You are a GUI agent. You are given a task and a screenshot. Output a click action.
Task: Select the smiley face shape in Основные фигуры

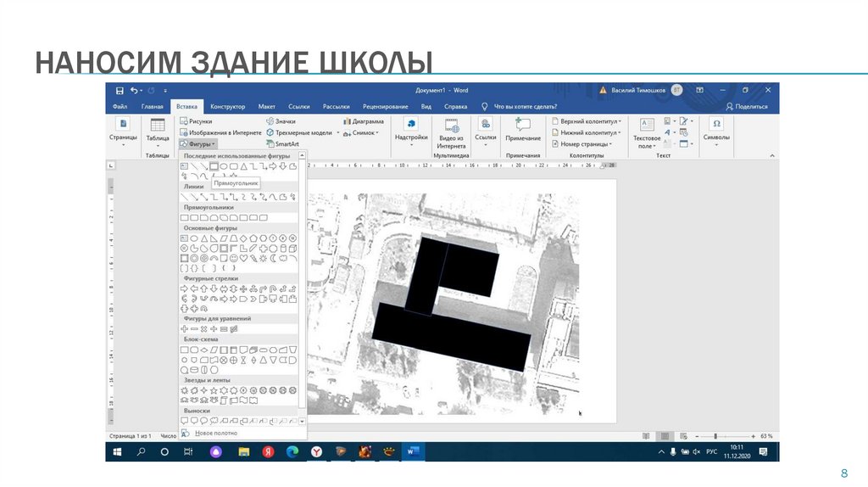click(233, 258)
